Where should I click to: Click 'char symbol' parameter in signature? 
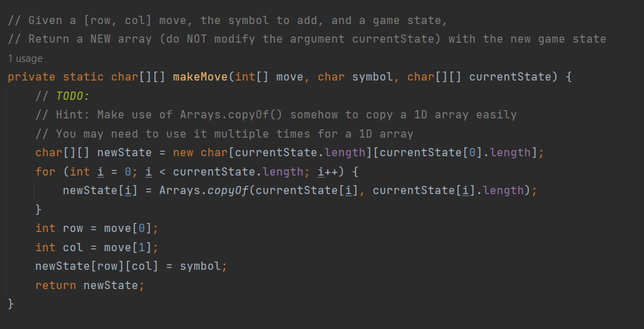355,76
